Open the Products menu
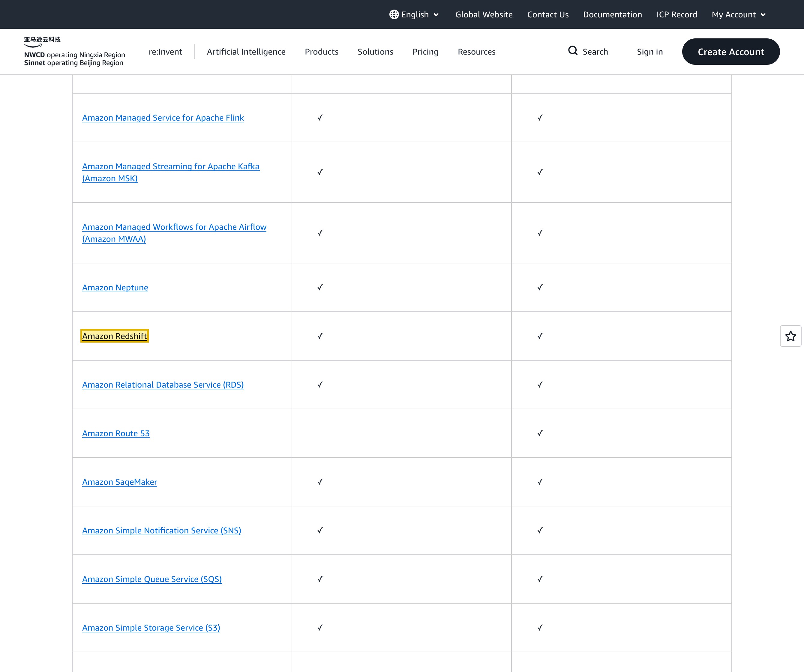This screenshot has height=672, width=804. [x=322, y=52]
